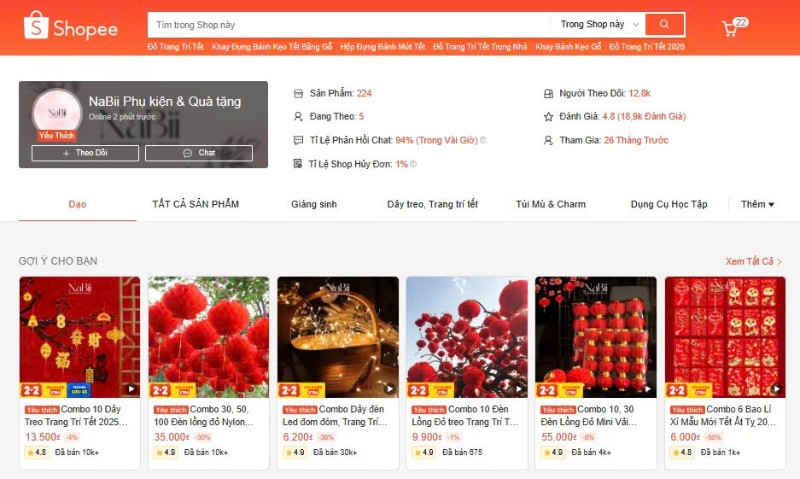Click the Đồ Trang Trí Tết 2025 suggestion link
Image resolution: width=800 pixels, height=479 pixels.
click(646, 47)
